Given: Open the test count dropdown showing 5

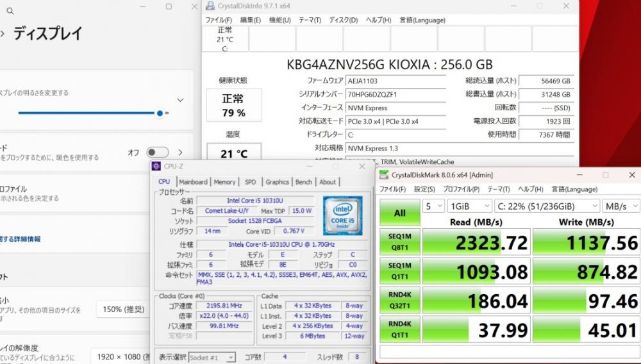Looking at the screenshot, I should (x=434, y=206).
